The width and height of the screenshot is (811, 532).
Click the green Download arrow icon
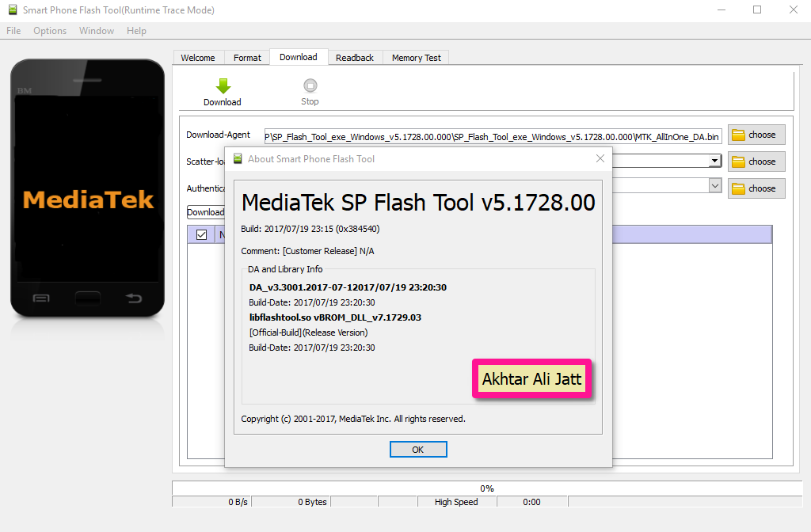pos(223,85)
